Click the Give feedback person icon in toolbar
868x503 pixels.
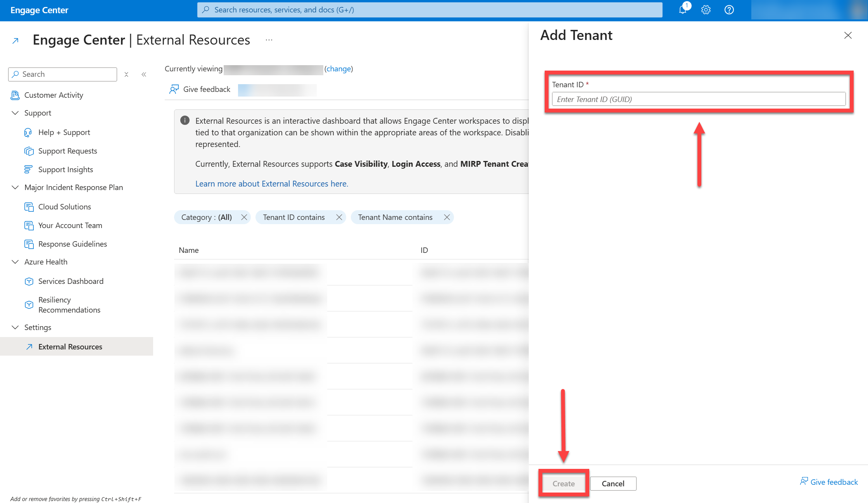tap(174, 90)
